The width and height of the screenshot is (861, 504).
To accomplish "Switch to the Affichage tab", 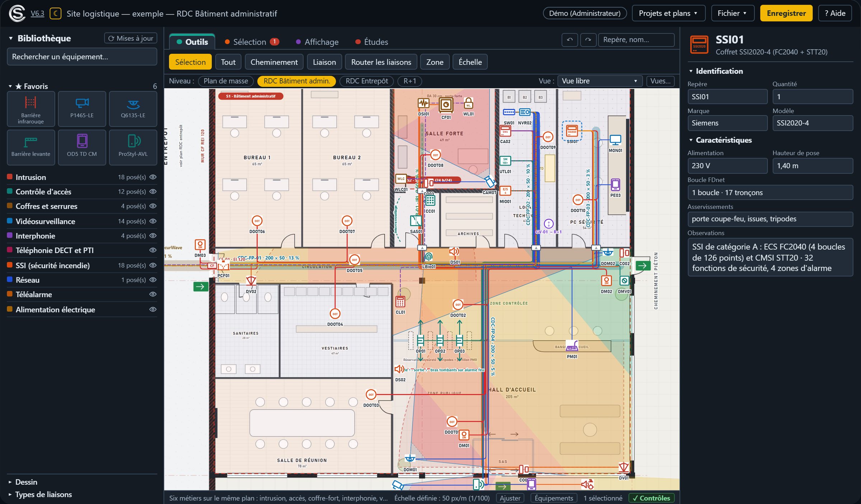I will (317, 42).
